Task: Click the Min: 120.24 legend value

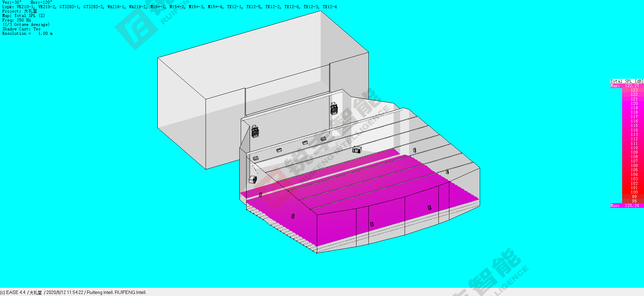Action: (627, 206)
